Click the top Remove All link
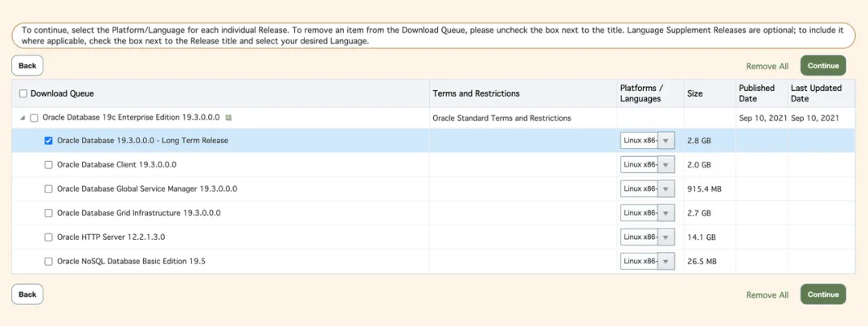This screenshot has height=326, width=868. pos(768,67)
